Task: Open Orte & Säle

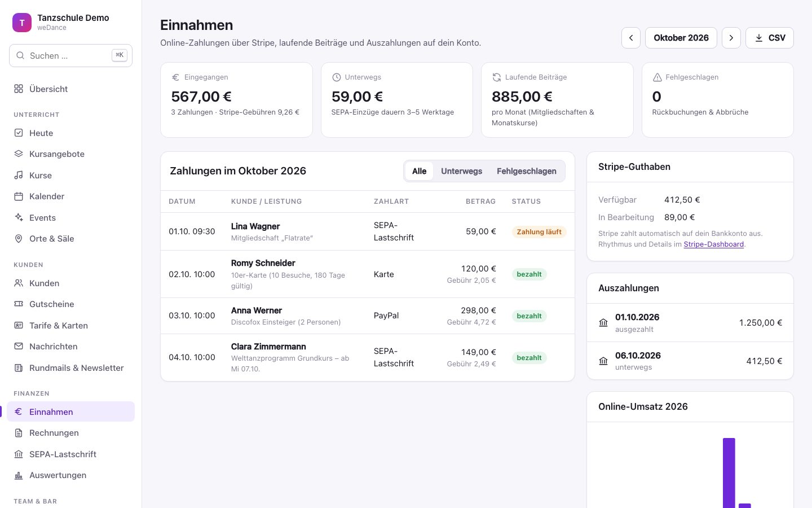Action: pos(70,239)
